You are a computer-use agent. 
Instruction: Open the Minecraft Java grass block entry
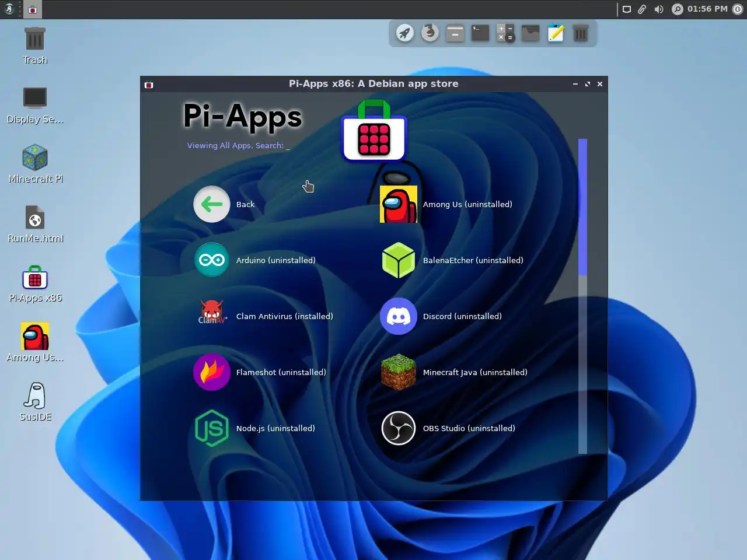[453, 372]
